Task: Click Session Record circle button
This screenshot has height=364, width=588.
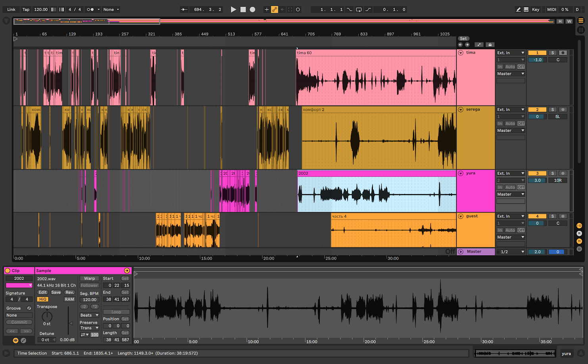Action: (298, 10)
